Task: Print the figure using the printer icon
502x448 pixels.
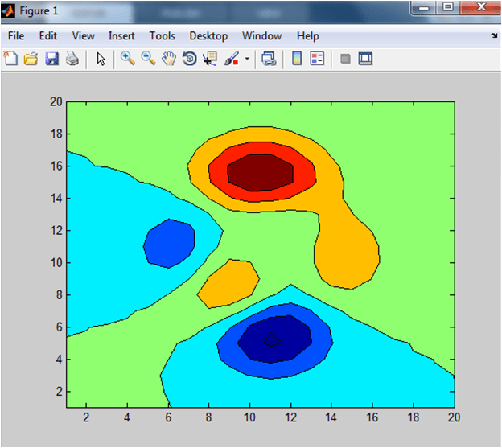Action: coord(72,59)
